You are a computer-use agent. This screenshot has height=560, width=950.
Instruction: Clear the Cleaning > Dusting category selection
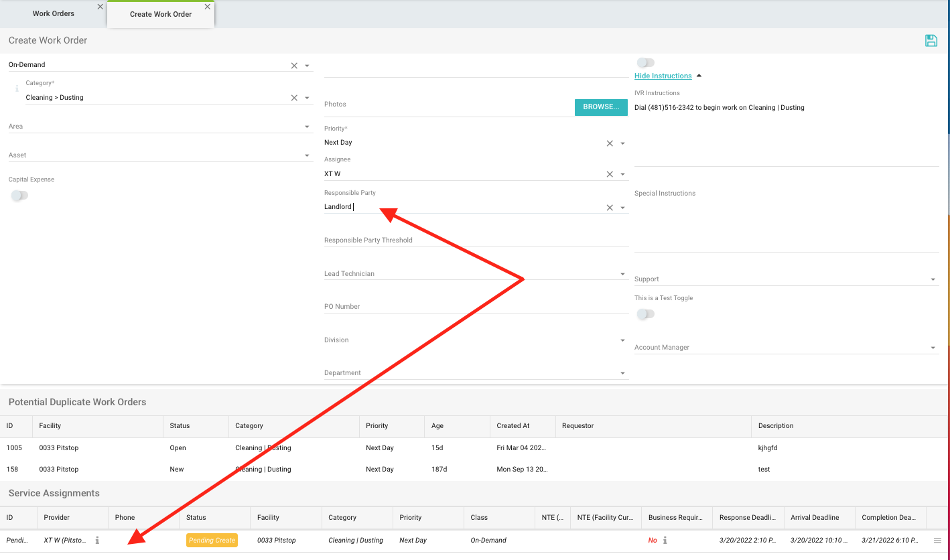[x=294, y=98]
